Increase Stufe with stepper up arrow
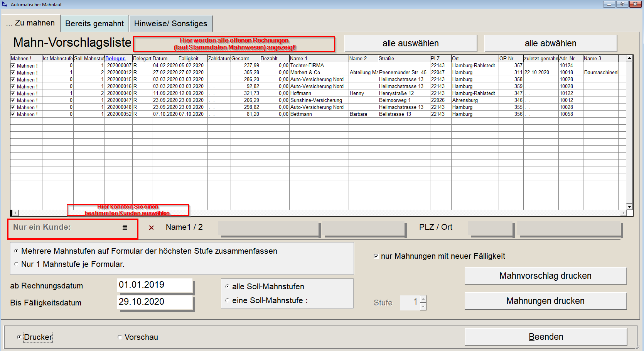The image size is (644, 351). (423, 299)
